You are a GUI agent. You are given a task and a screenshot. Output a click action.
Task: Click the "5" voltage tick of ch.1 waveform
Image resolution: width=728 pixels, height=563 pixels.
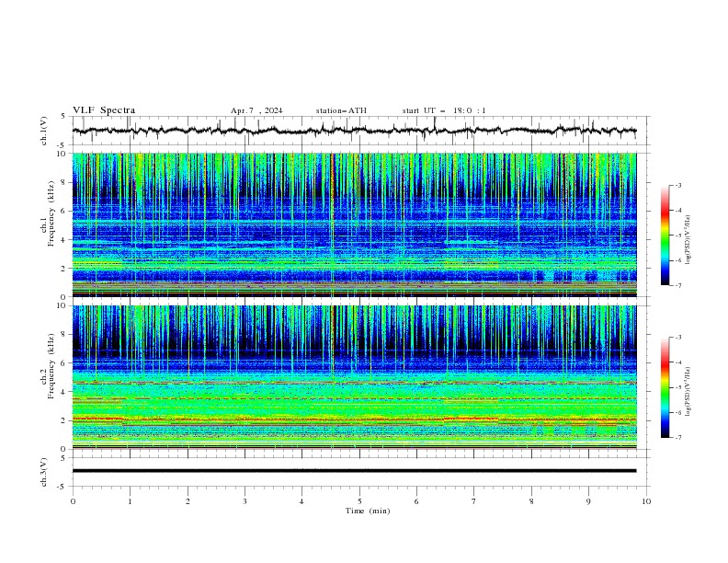64,117
